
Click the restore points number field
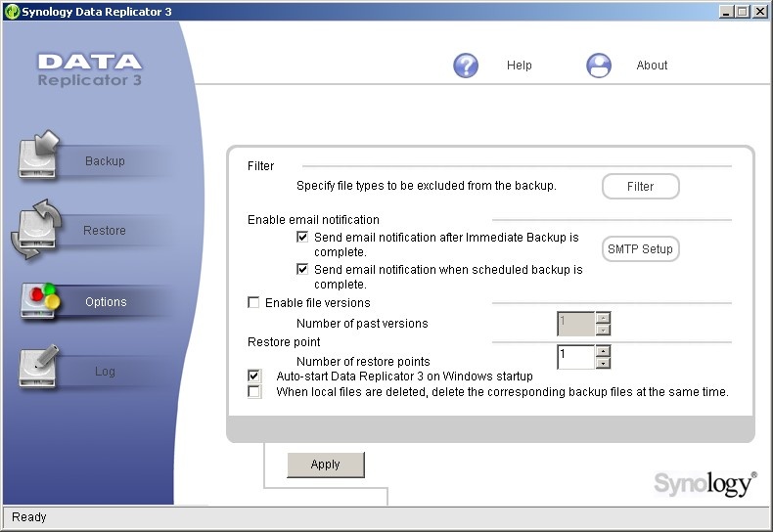(x=575, y=357)
